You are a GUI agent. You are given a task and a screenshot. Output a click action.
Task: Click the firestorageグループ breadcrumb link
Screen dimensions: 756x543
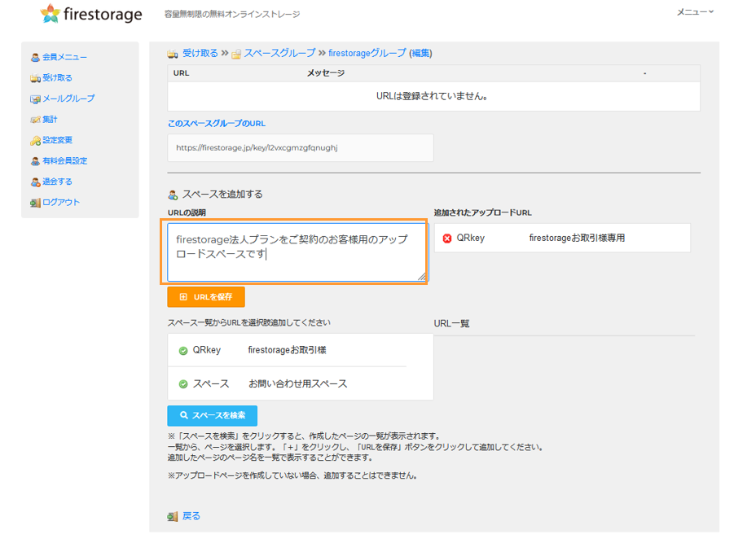coord(367,53)
